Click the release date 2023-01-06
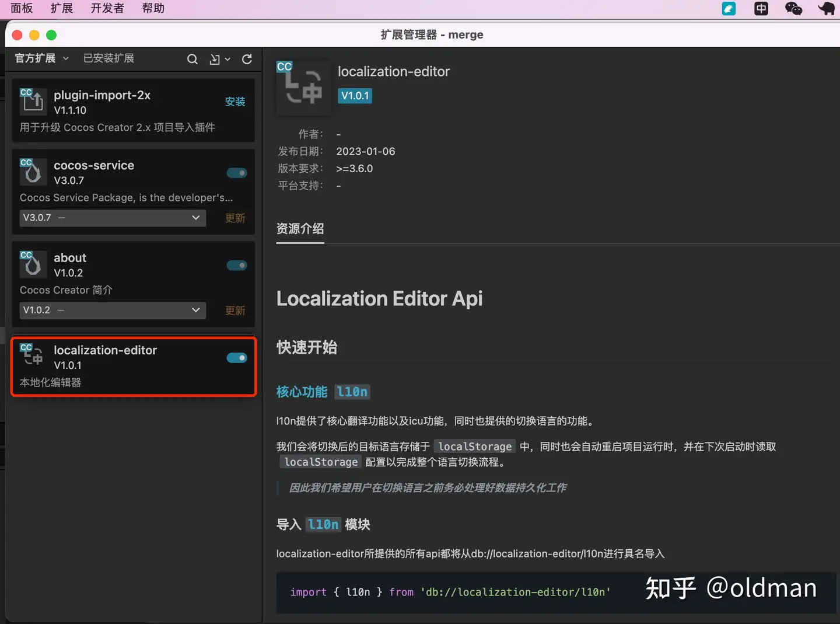840x624 pixels. coord(366,151)
